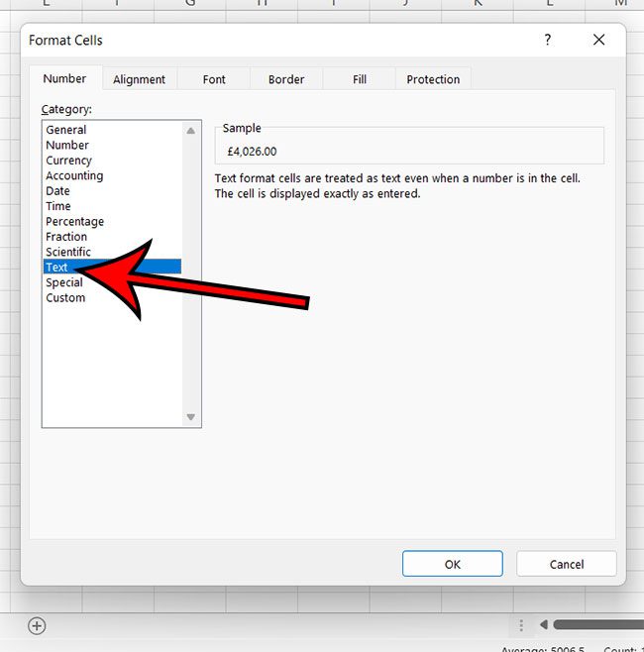This screenshot has width=644, height=652.
Task: Click the Cancel button
Action: click(x=567, y=564)
